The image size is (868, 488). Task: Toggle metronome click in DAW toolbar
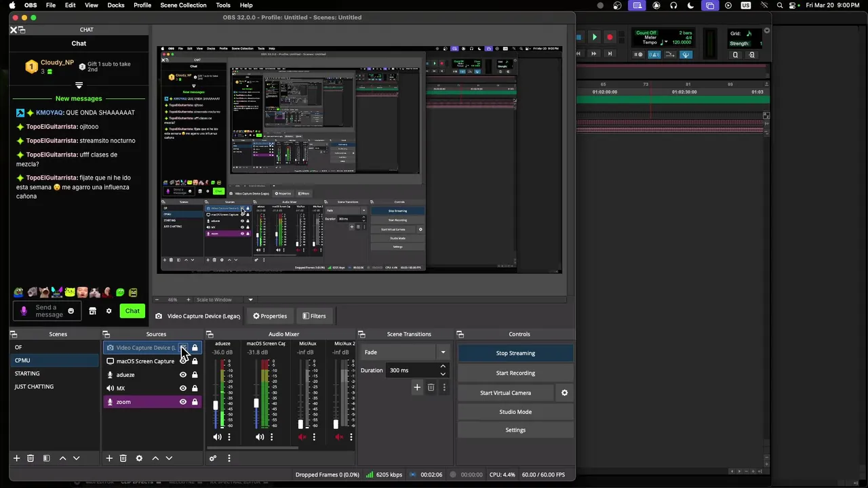[x=654, y=54]
